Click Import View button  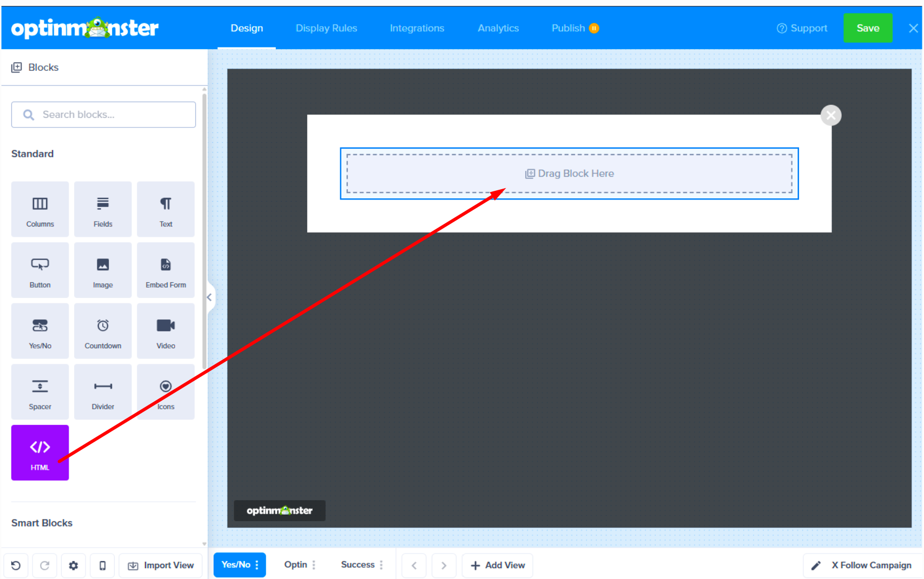(x=161, y=565)
